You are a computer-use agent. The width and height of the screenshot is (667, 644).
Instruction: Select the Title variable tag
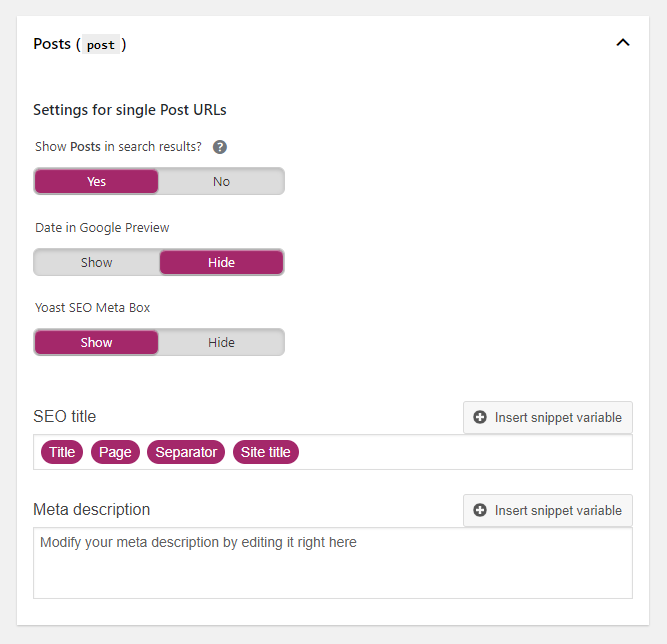coord(62,452)
